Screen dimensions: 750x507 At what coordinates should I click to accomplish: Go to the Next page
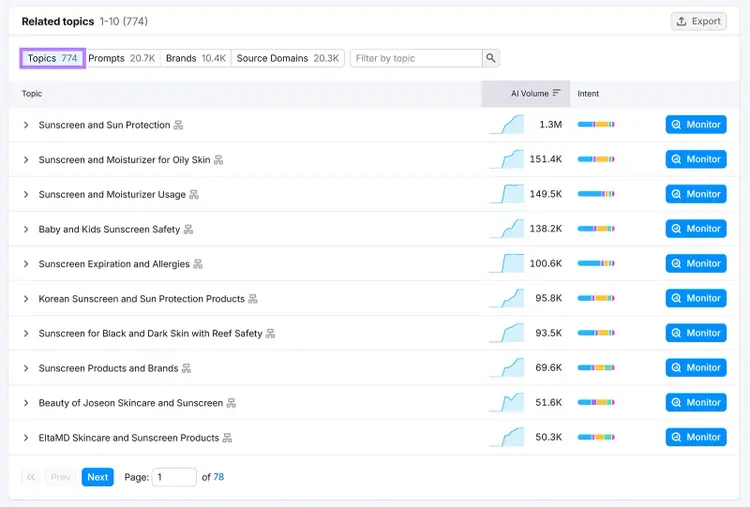pos(98,477)
